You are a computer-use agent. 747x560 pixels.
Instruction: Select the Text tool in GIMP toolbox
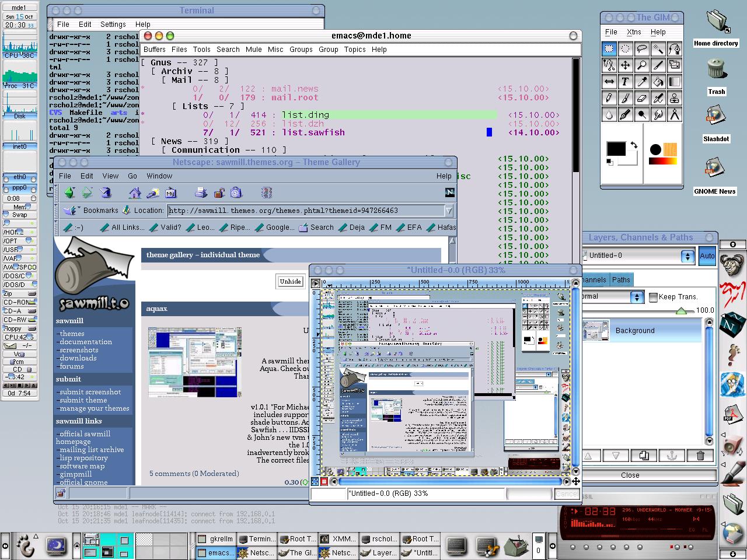[x=625, y=82]
